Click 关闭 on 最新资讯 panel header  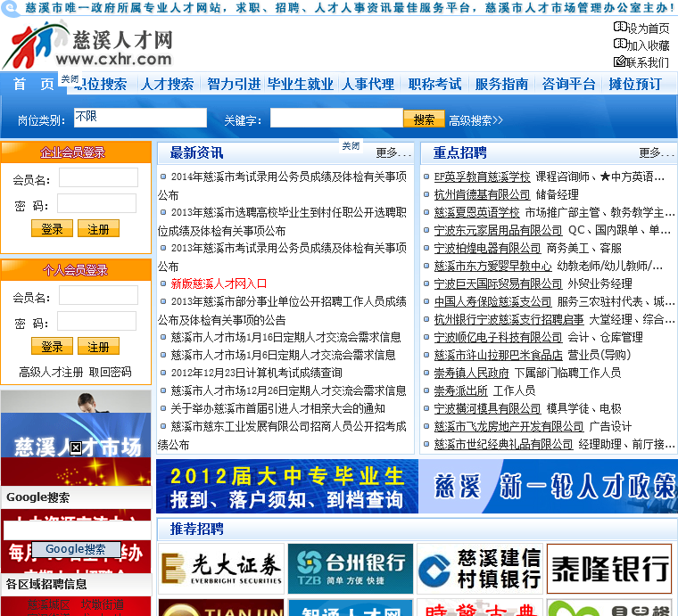click(351, 146)
